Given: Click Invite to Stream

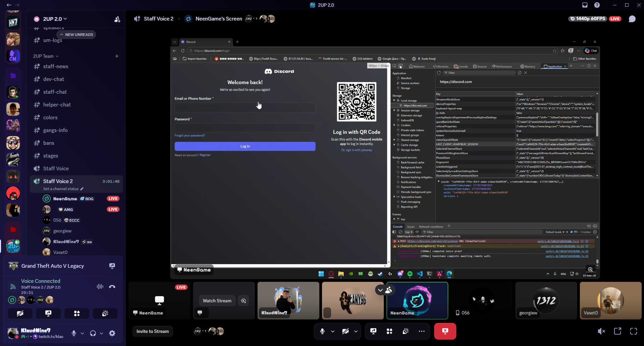Looking at the screenshot, I should (153, 331).
